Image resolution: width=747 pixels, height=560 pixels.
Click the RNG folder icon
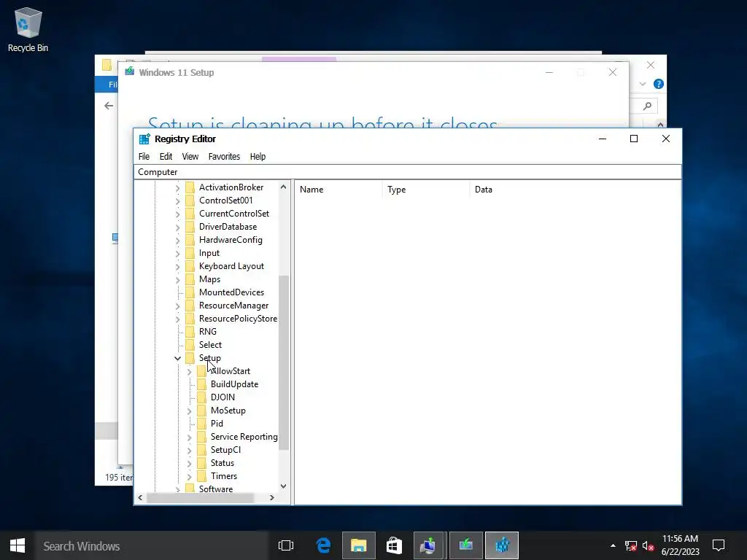(x=190, y=332)
